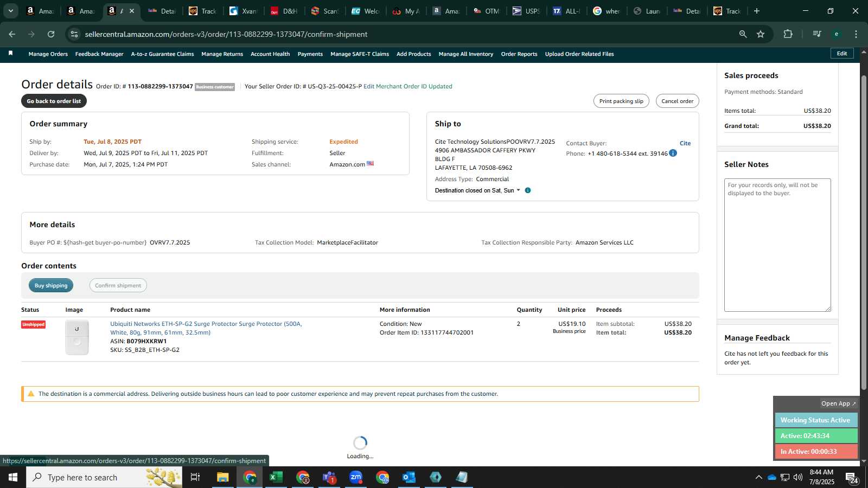Click the Edit button in menu bar
The width and height of the screenshot is (868, 488).
point(842,53)
